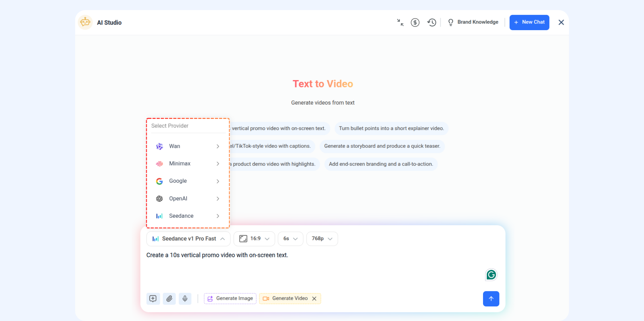
Task: Remove Generate Video mode with X
Action: (314, 298)
